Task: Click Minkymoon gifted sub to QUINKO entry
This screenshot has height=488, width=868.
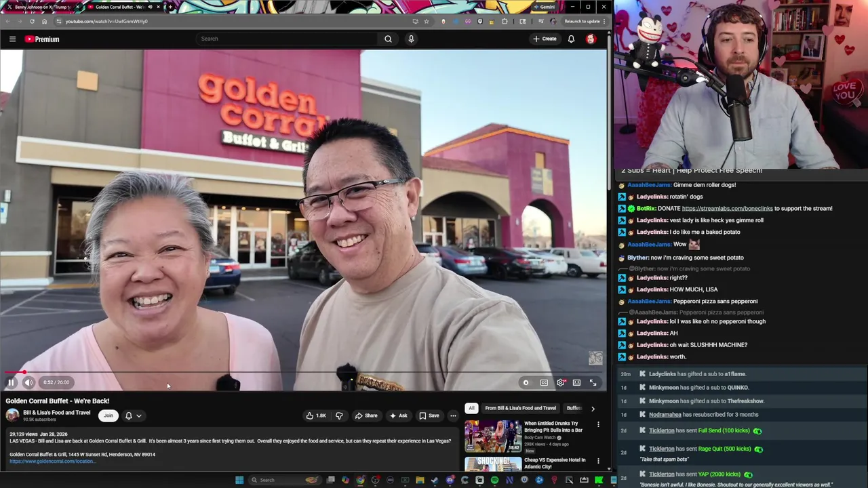Action: coord(698,388)
